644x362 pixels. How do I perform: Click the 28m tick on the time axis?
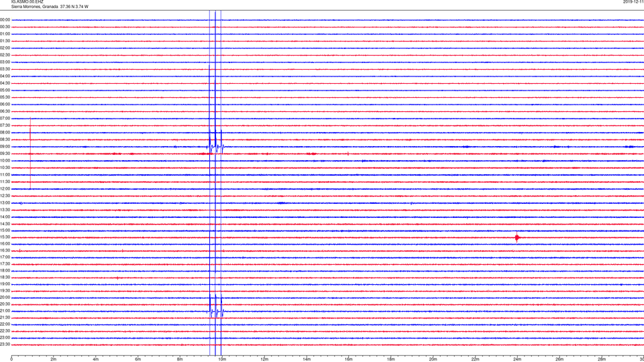coord(601,359)
